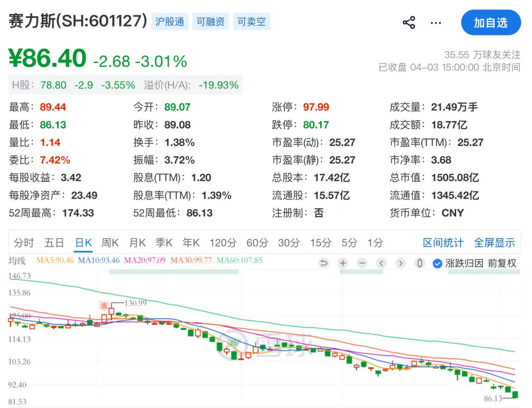This screenshot has width=532, height=408.
Task: Click the stock title 赛力斯(SH:601127)
Action: click(78, 21)
